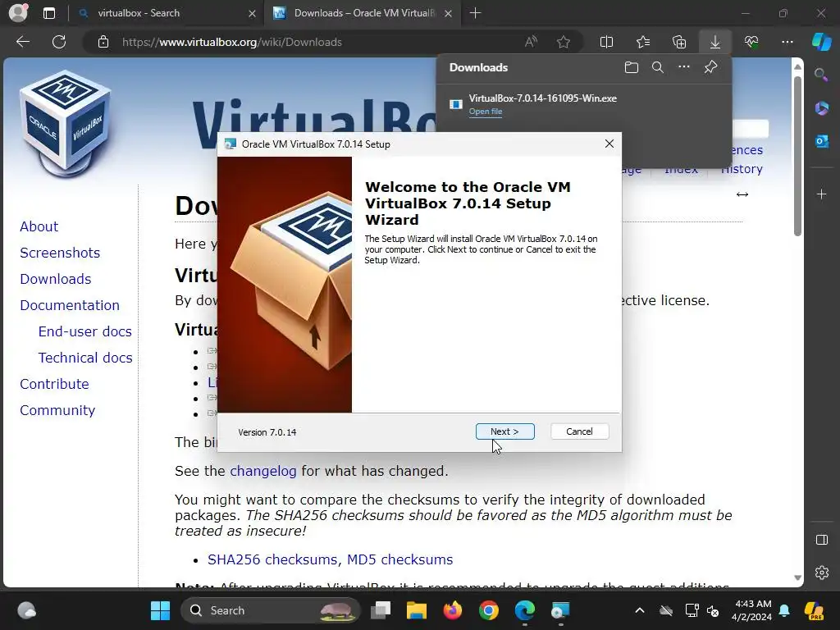This screenshot has width=840, height=630.
Task: Open more options in the Downloads panel
Action: click(684, 67)
